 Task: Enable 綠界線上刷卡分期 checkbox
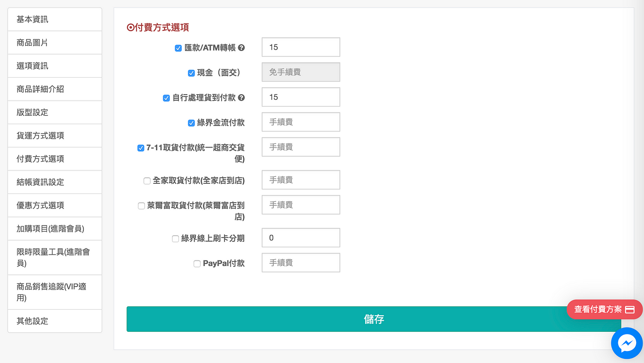click(x=175, y=238)
